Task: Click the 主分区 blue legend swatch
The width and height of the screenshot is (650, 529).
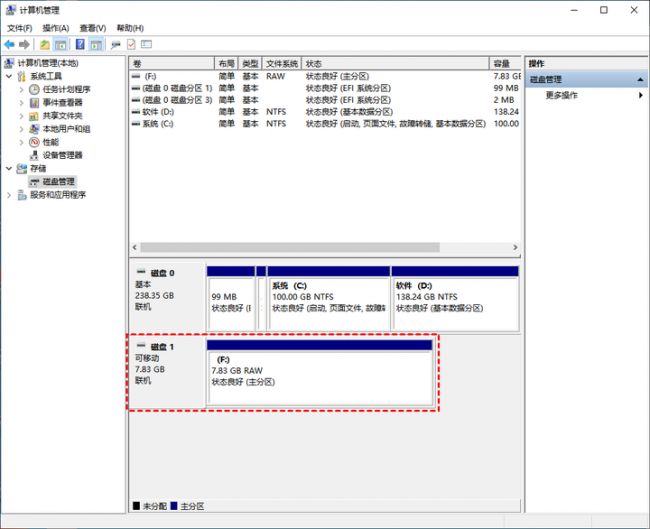Action: coord(174,506)
